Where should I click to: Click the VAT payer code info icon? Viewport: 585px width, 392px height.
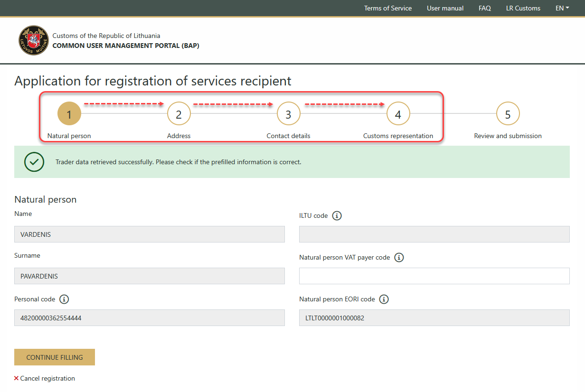(399, 257)
